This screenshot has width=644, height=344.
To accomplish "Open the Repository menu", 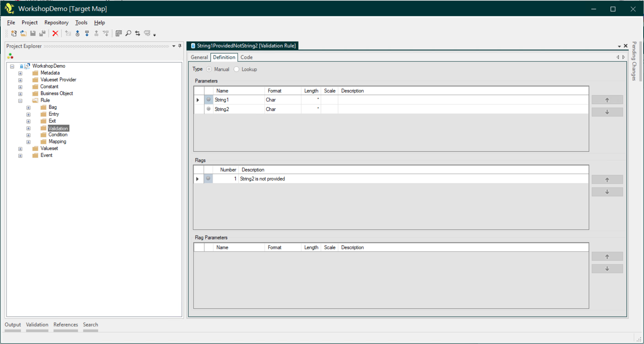I will 56,23.
